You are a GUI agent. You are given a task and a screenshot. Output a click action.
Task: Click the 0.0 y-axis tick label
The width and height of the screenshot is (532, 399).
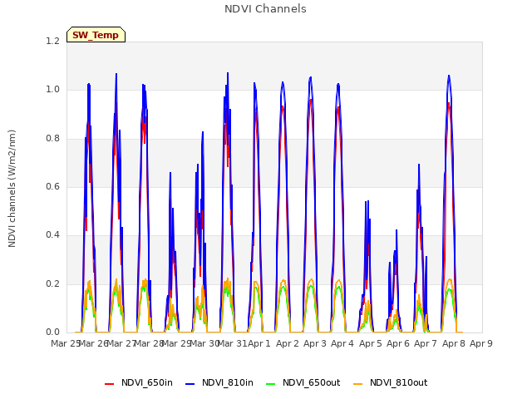[52, 332]
